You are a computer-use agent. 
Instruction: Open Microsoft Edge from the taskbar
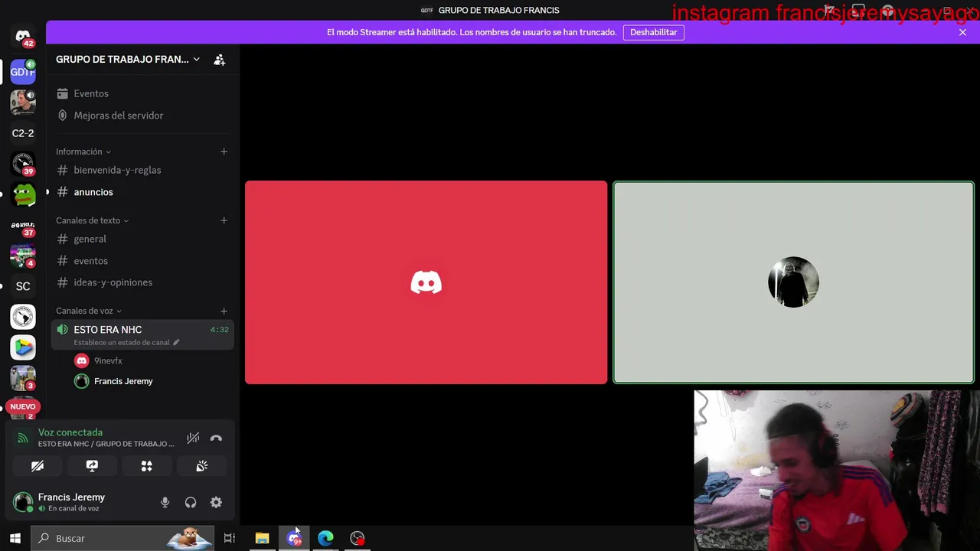point(325,538)
